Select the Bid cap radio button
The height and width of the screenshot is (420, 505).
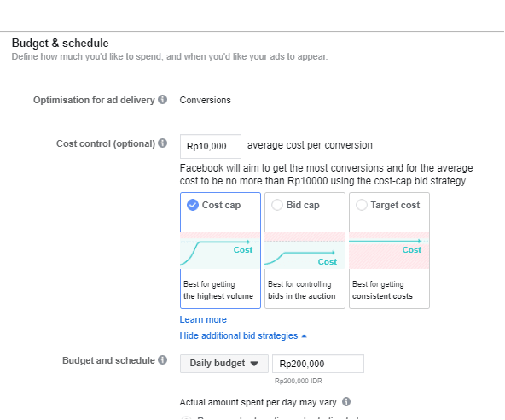tap(277, 205)
